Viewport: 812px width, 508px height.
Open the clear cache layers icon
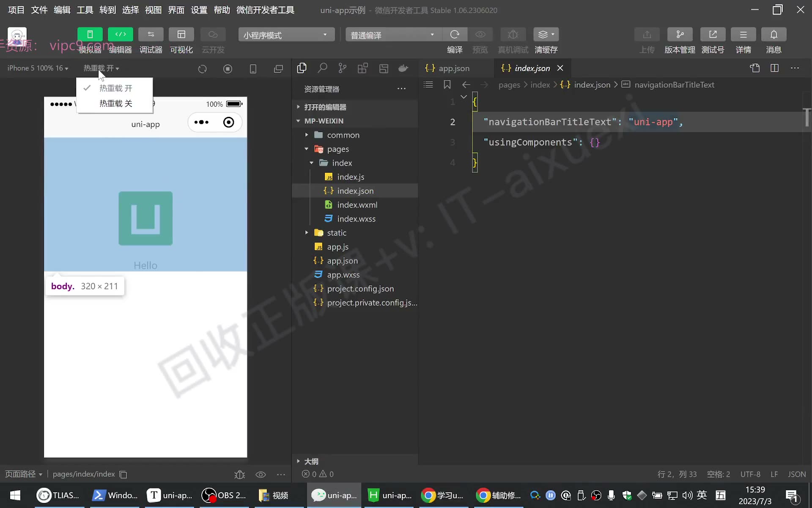[546, 34]
